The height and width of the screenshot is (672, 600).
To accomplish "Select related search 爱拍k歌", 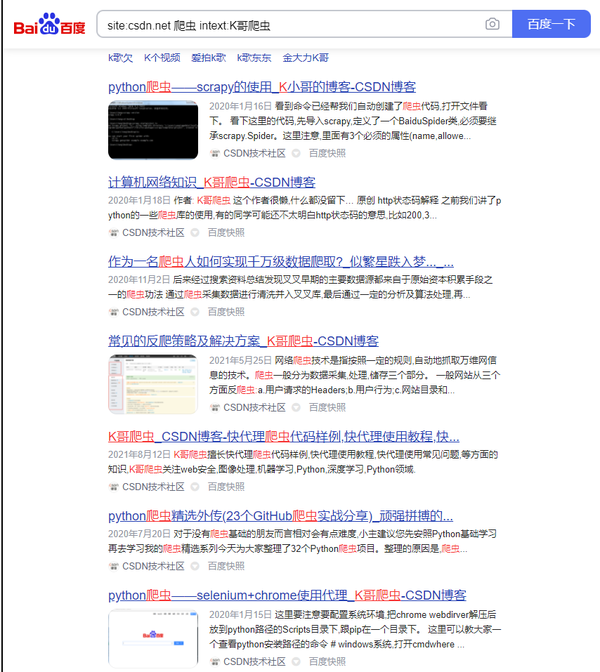I will pos(208,58).
